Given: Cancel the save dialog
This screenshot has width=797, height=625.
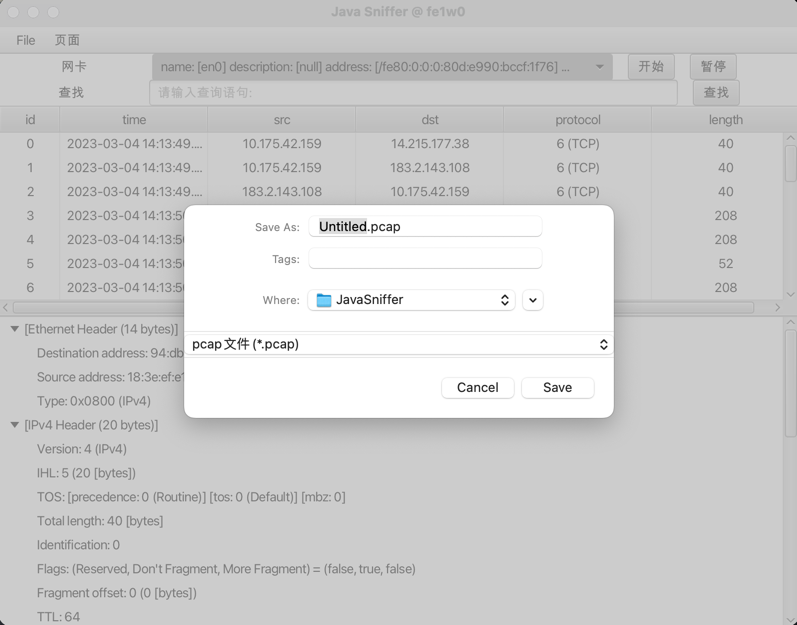Looking at the screenshot, I should (478, 388).
